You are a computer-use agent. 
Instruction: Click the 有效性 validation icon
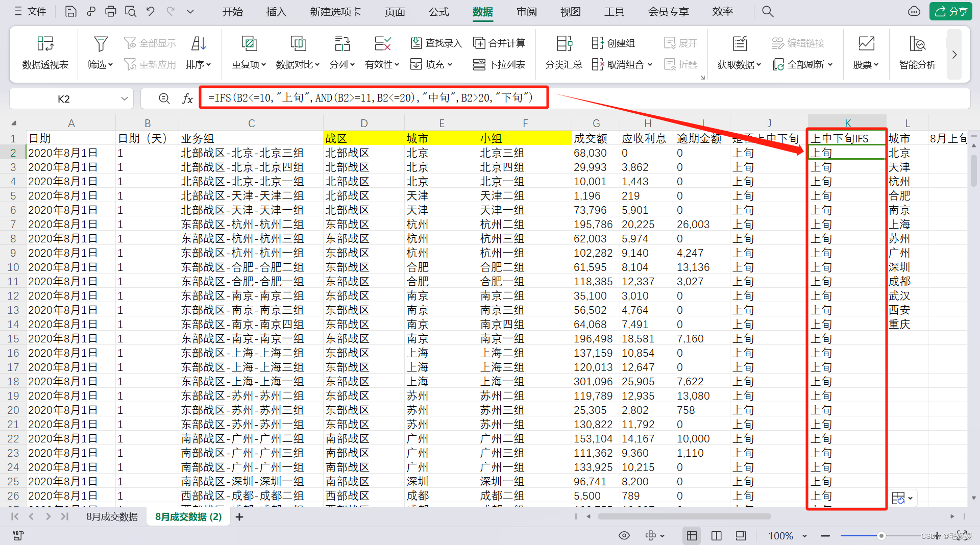click(x=382, y=43)
